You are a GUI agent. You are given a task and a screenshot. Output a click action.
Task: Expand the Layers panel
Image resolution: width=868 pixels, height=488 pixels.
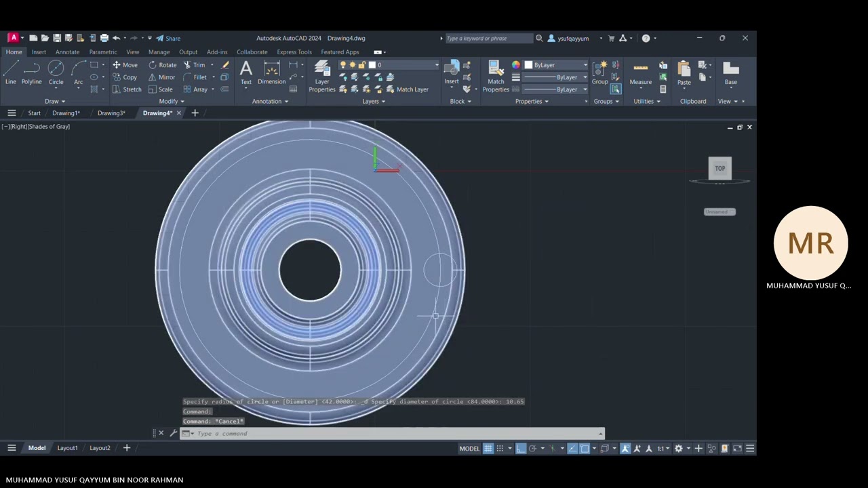tap(374, 101)
